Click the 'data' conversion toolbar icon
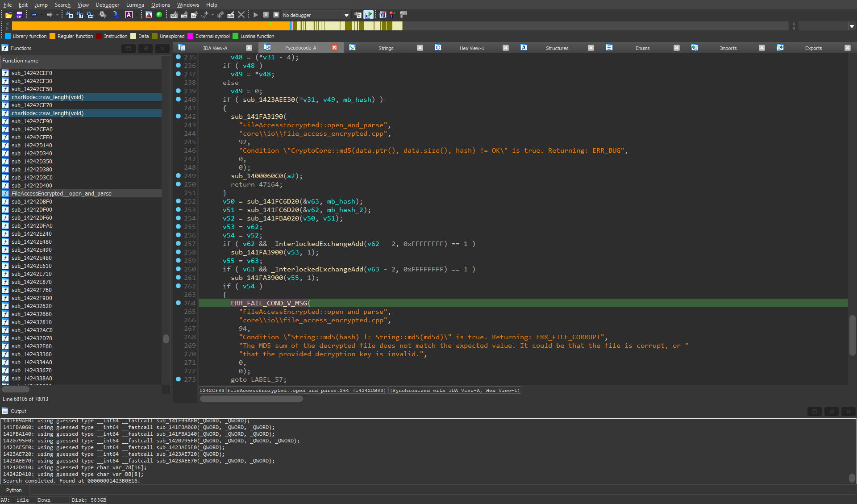857x504 pixels. [184, 15]
